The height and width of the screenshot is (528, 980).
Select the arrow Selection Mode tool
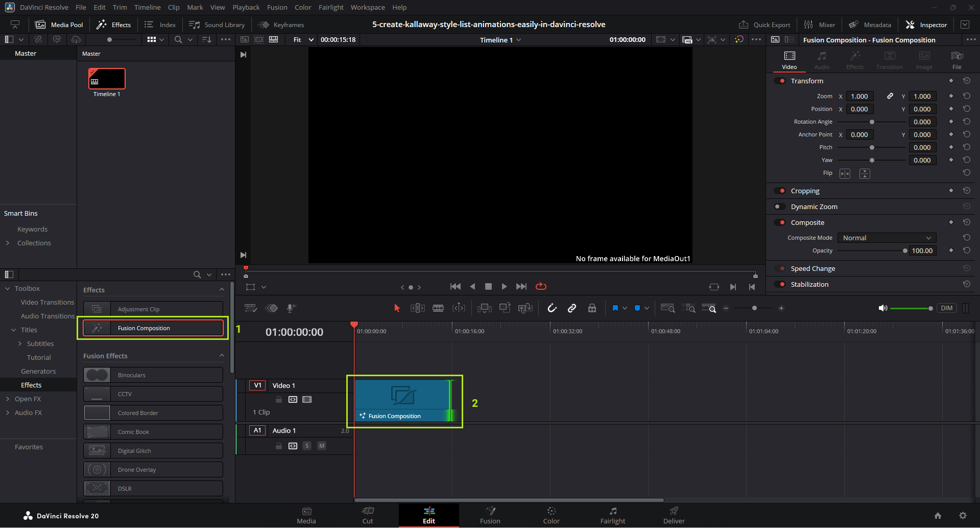coord(397,308)
